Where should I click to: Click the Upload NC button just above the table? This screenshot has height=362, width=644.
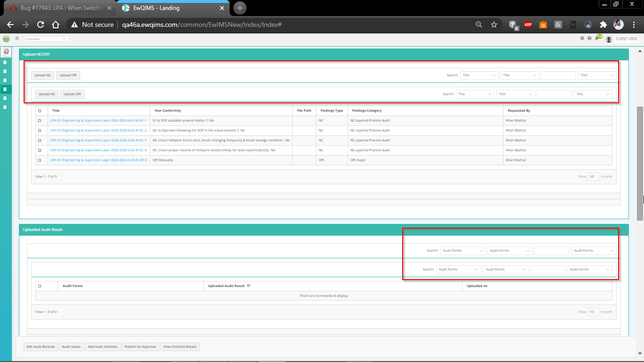[47, 94]
